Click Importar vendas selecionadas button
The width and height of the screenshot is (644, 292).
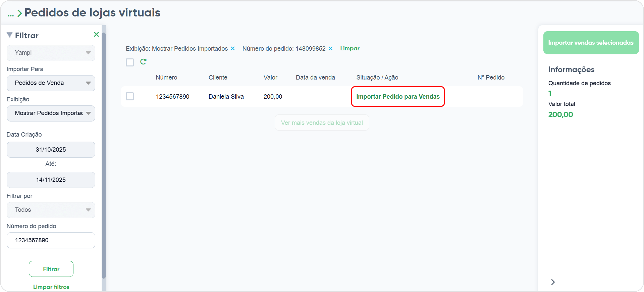[591, 43]
